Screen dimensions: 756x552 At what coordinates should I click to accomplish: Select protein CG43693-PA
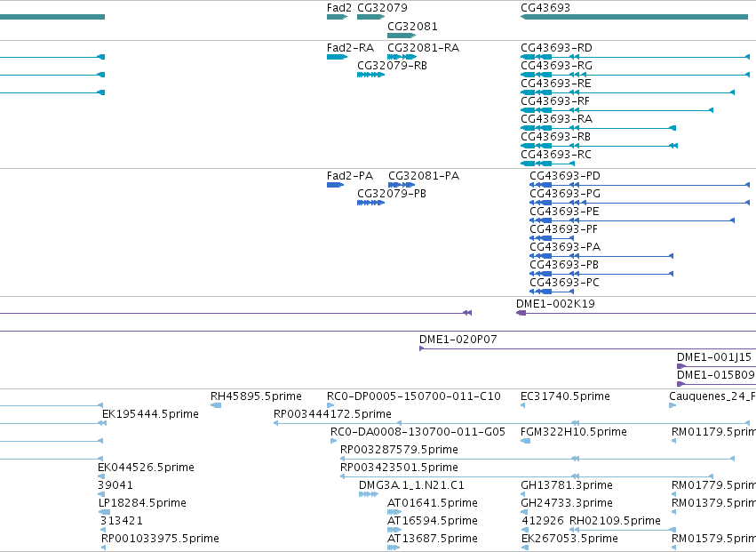[565, 247]
